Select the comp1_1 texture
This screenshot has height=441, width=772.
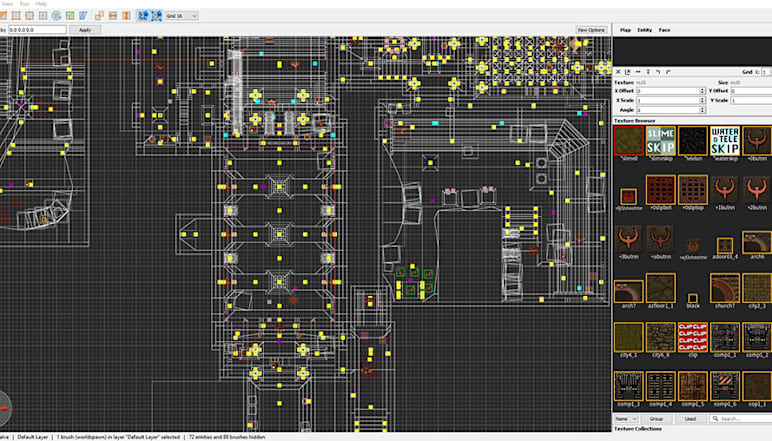[x=725, y=337]
